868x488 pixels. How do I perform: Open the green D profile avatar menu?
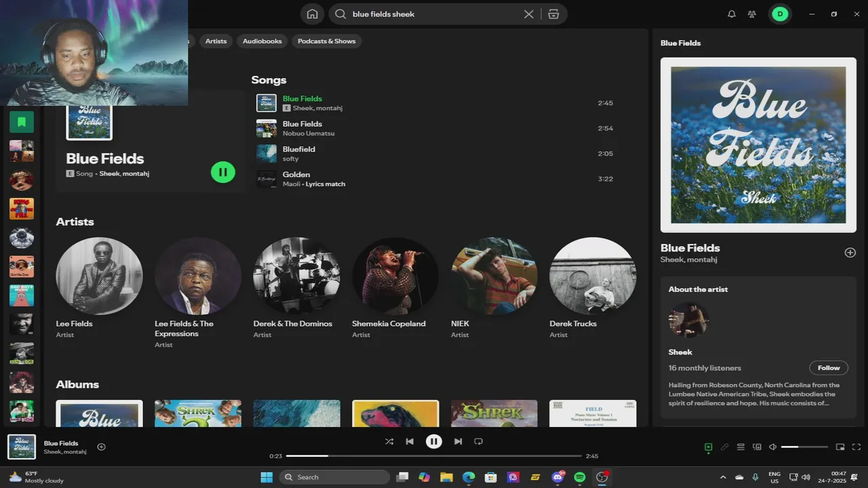click(x=780, y=14)
